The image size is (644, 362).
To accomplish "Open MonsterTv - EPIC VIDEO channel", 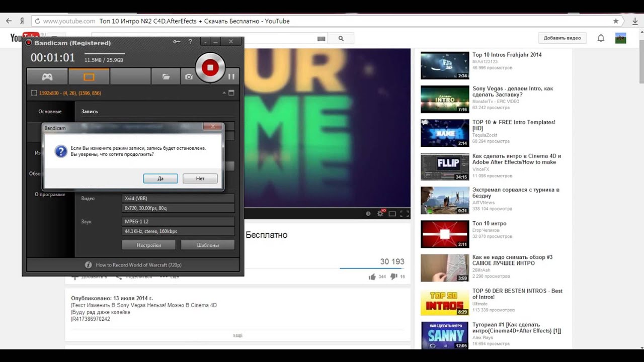I will [x=496, y=102].
